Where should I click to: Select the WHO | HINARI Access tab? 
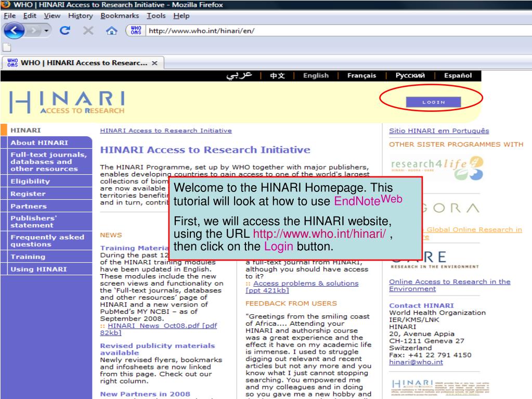83,63
